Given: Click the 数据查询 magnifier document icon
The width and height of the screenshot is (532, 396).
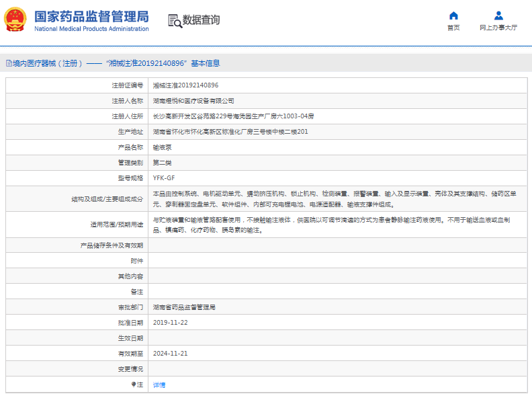Looking at the screenshot, I should tap(175, 21).
